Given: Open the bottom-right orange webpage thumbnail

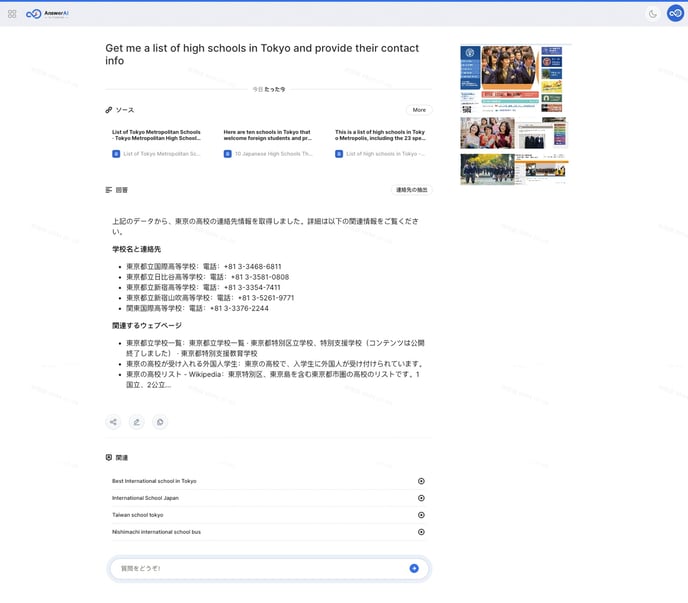Looking at the screenshot, I should (x=542, y=168).
